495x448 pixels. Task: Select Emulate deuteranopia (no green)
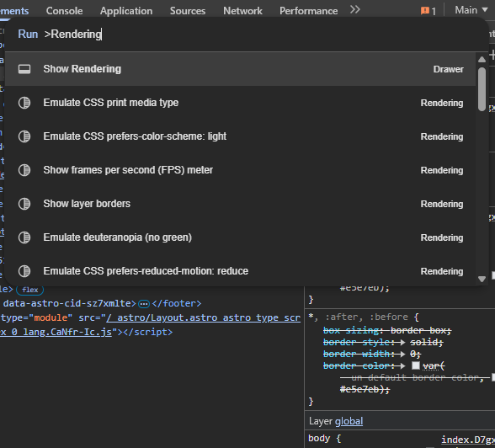point(241,237)
